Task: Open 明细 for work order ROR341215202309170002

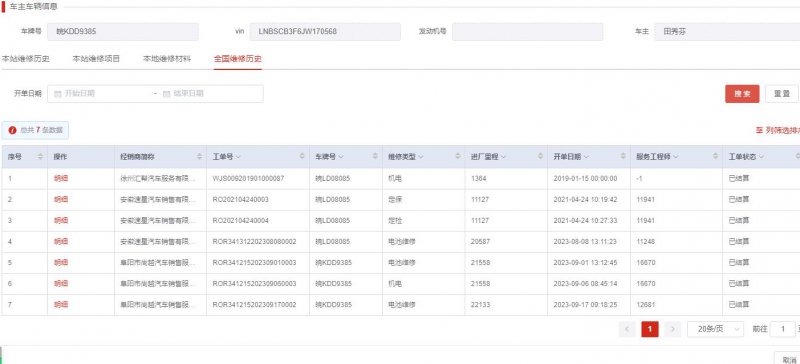Action: 61,305
